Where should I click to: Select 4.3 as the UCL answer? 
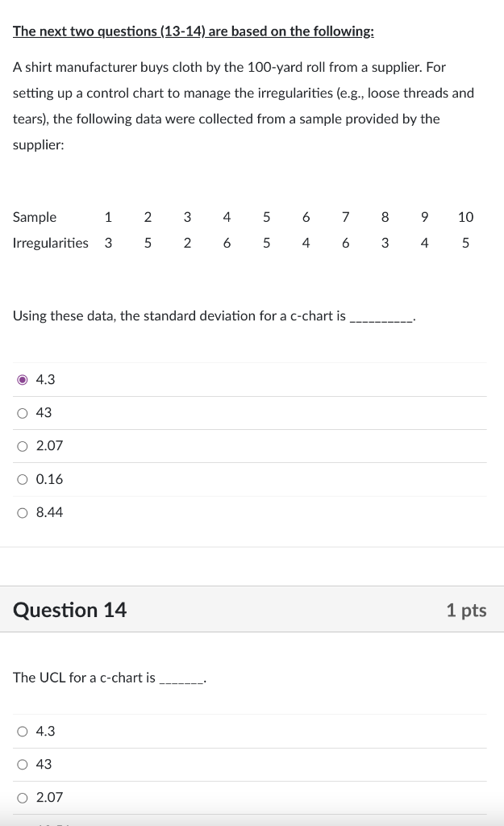[x=22, y=731]
